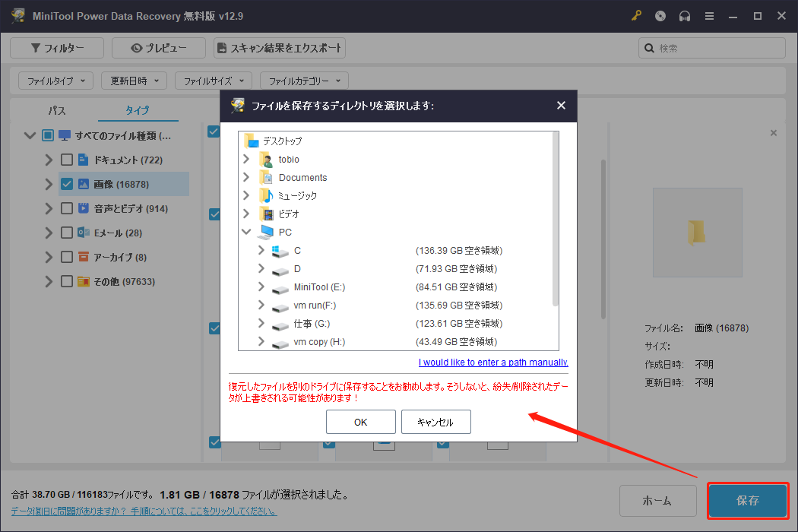Open the 更新日時 dropdown
Image resolution: width=798 pixels, height=532 pixels.
(135, 81)
